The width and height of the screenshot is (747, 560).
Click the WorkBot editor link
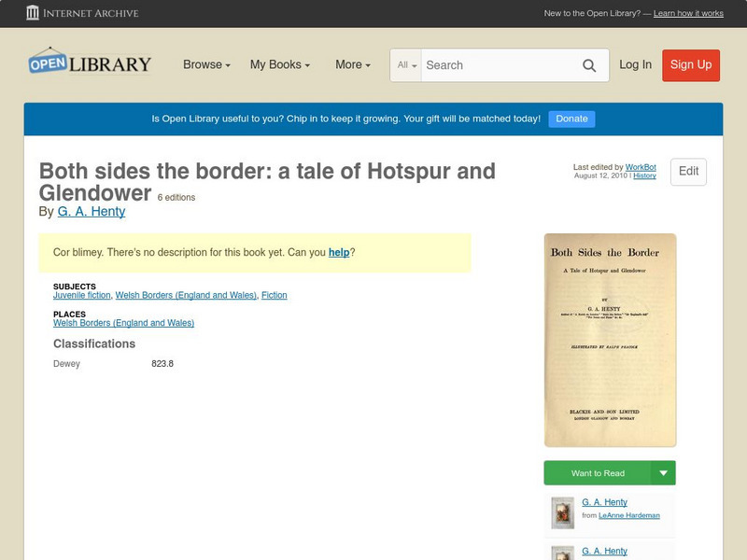click(641, 164)
